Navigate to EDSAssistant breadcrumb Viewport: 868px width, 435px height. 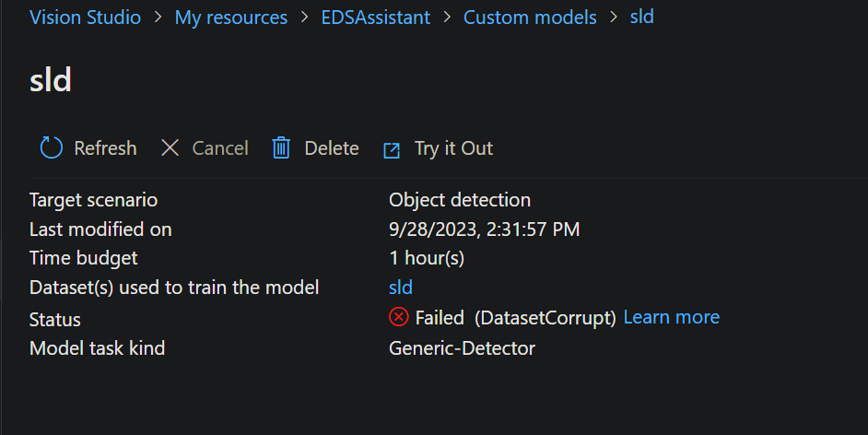pos(375,18)
